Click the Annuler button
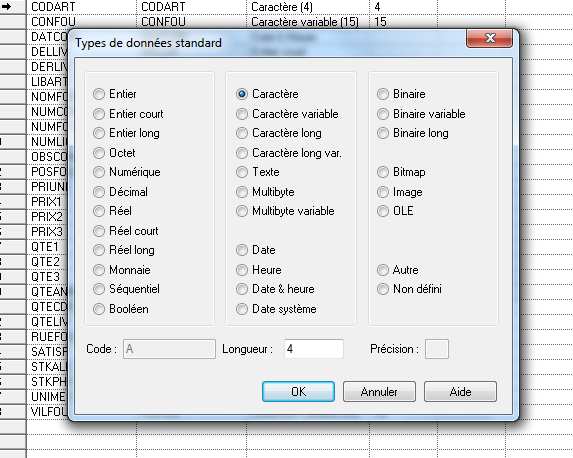The height and width of the screenshot is (458, 573). (379, 391)
